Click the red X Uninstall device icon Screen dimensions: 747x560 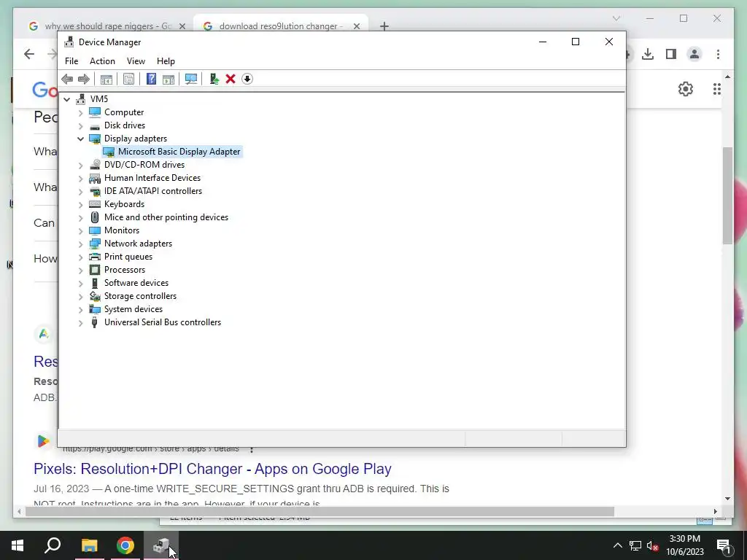[231, 79]
